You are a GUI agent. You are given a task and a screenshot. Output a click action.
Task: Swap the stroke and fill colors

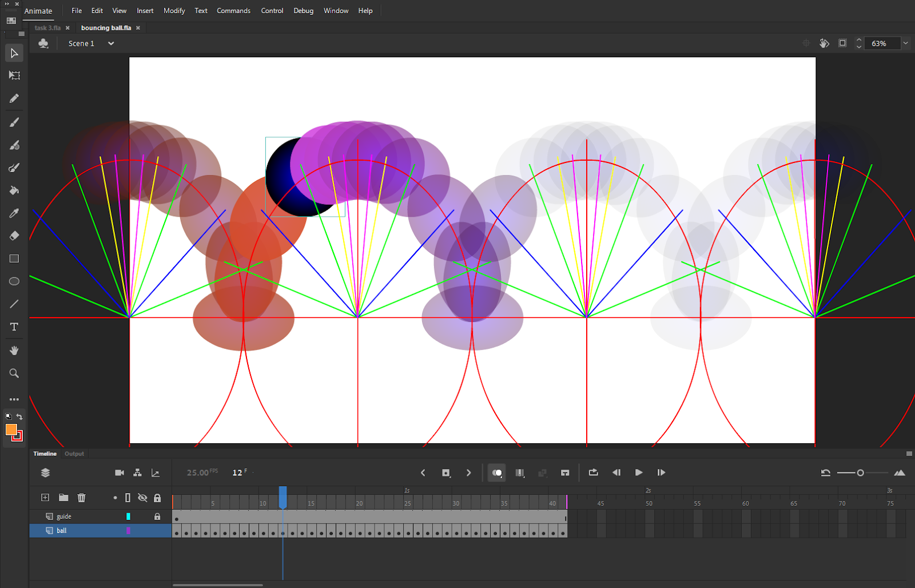click(x=19, y=416)
